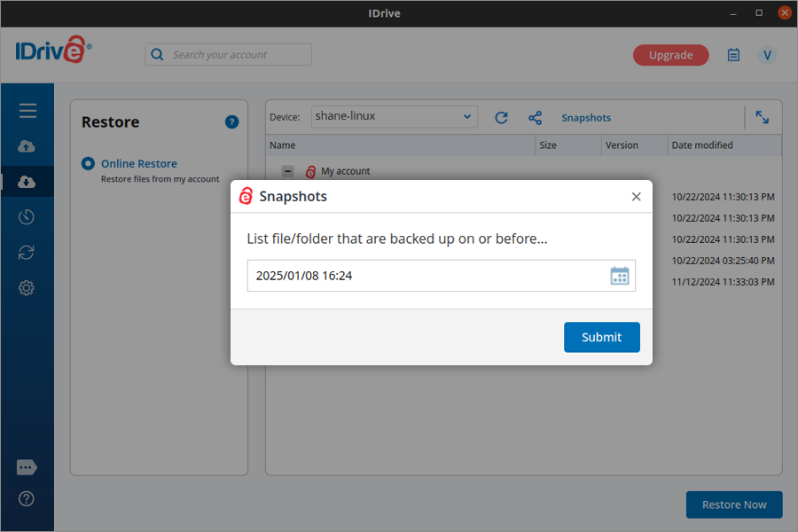This screenshot has height=532, width=798.
Task: Select the 11/12/2024 11:33:03 PM row
Action: click(x=723, y=282)
